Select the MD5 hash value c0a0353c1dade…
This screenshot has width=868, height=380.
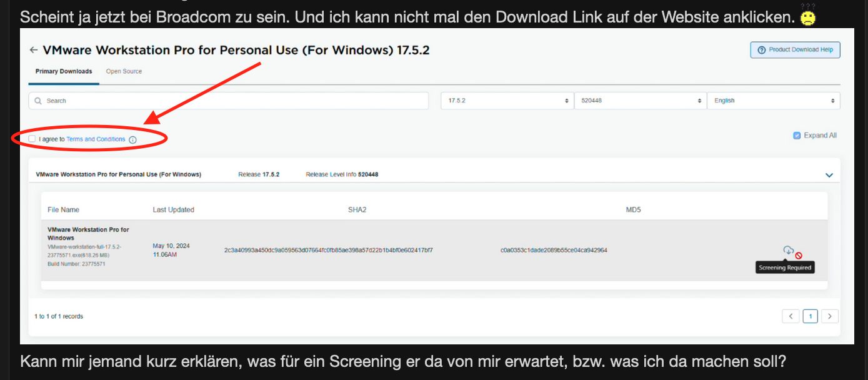point(554,251)
